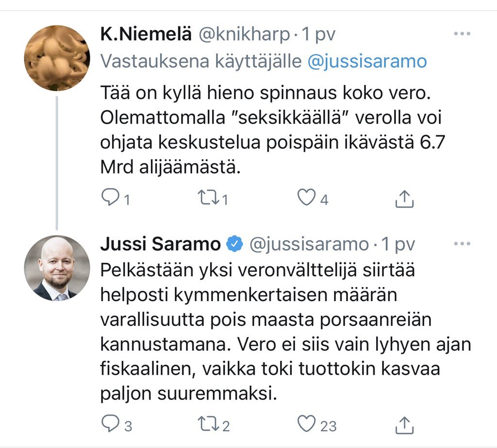The width and height of the screenshot is (497, 448).
Task: Like K.Niemelä's tweet
Action: (306, 198)
